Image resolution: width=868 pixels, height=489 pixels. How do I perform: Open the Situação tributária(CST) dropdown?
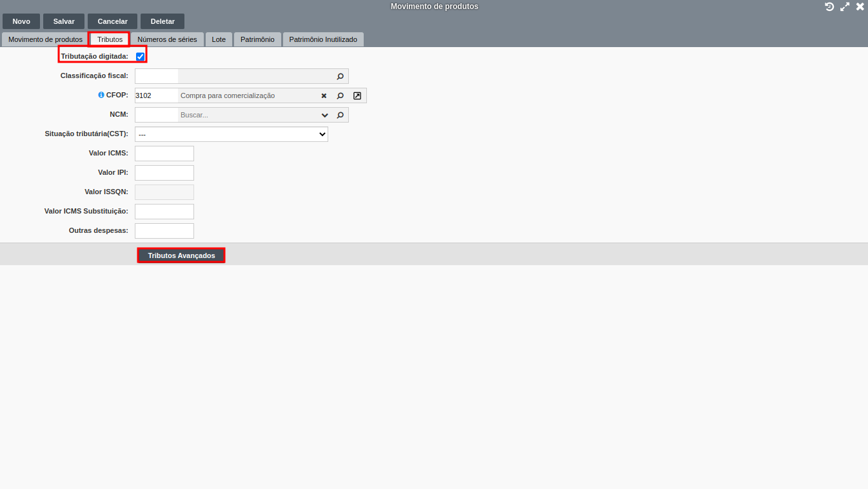tap(231, 134)
